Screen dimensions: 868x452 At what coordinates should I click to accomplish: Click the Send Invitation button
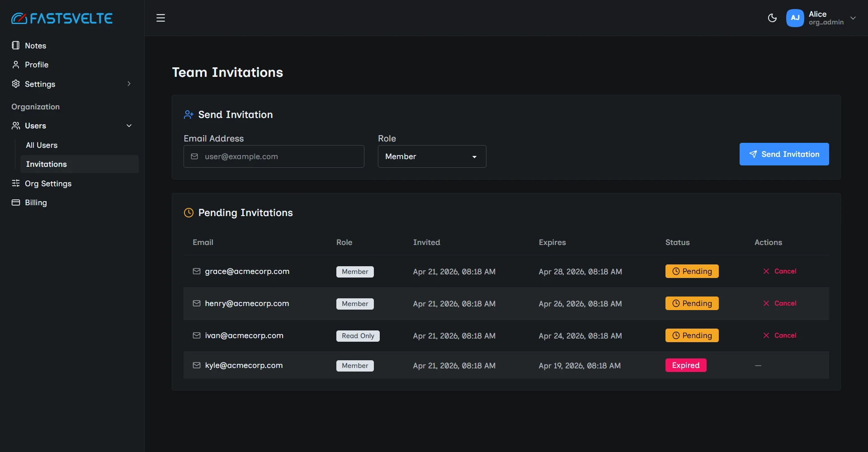click(784, 154)
